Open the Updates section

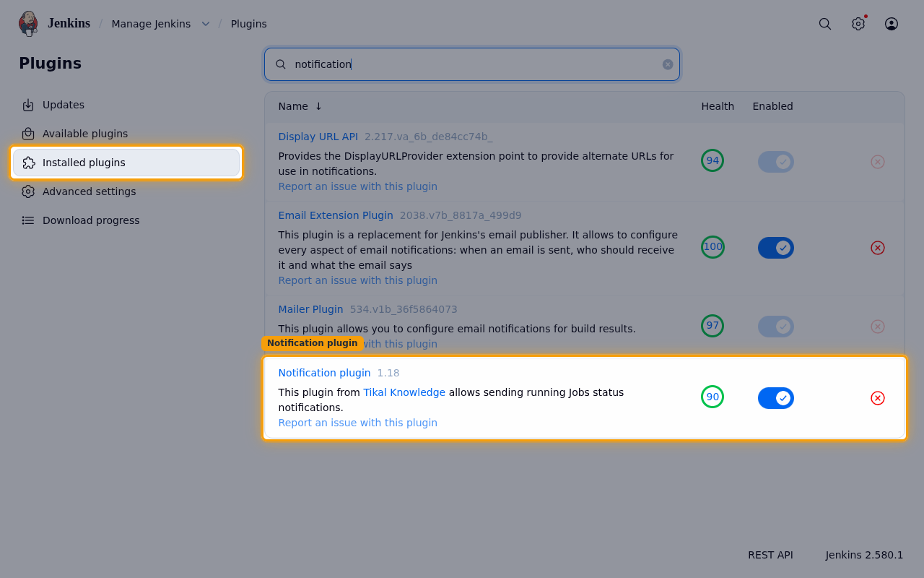126,105
